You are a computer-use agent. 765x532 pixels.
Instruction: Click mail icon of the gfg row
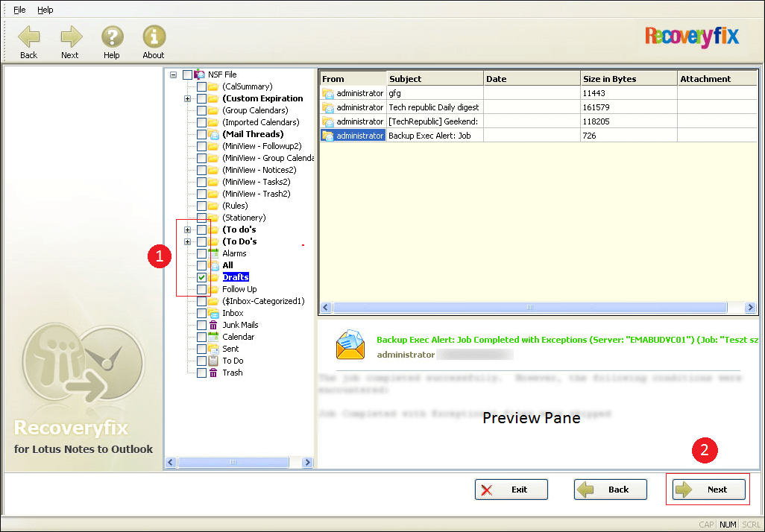[328, 93]
